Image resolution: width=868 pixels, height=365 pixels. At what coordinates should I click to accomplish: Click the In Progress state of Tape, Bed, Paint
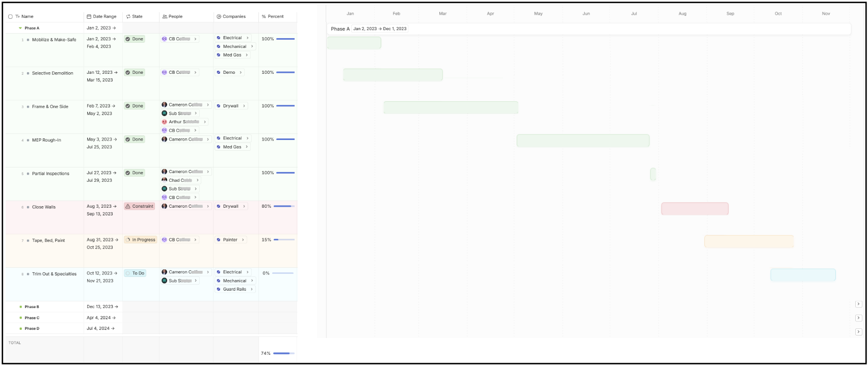click(x=141, y=240)
